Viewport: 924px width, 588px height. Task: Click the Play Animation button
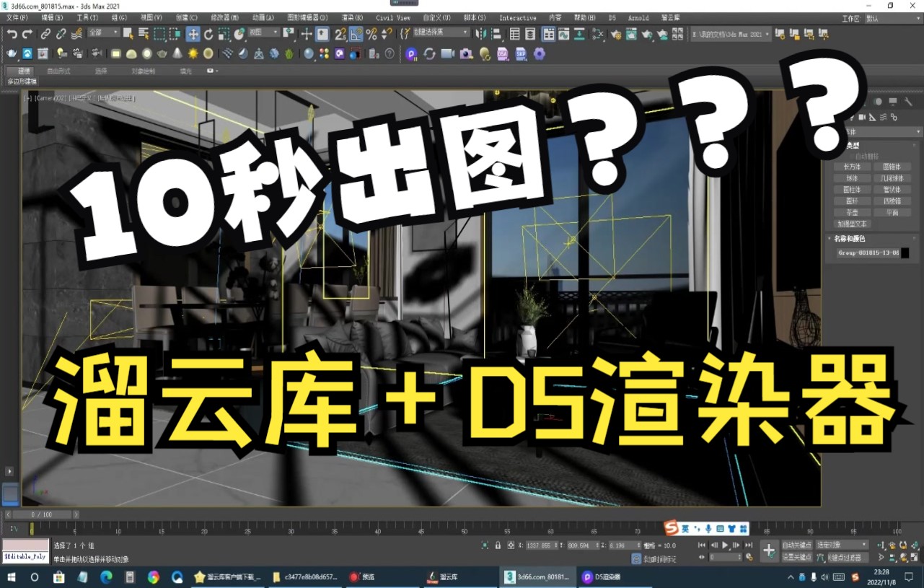click(x=725, y=545)
